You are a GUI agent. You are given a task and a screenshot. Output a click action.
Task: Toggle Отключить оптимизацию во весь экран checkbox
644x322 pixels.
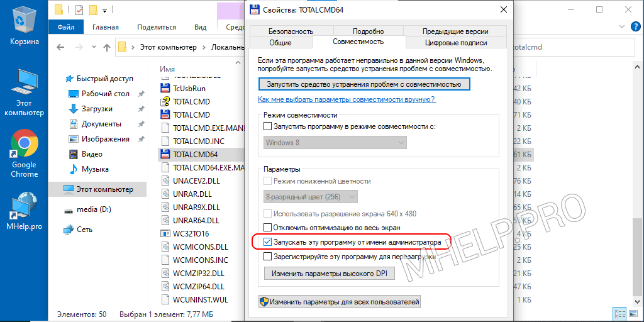[267, 226]
